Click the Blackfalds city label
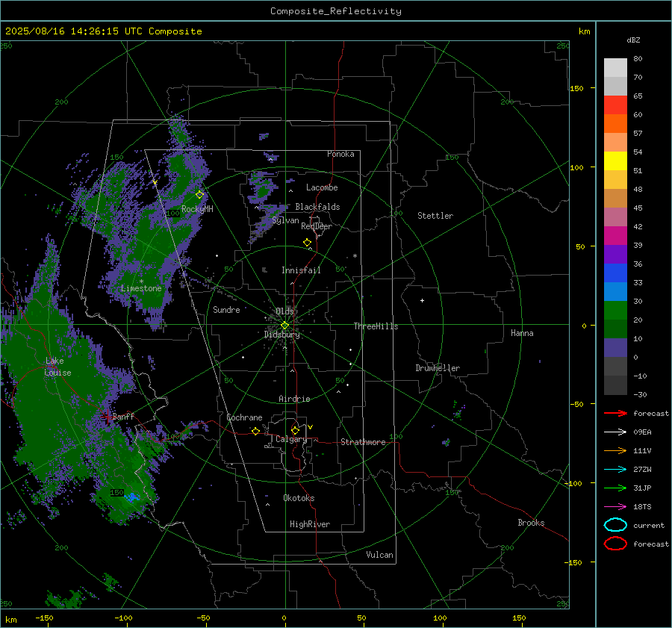 click(317, 207)
